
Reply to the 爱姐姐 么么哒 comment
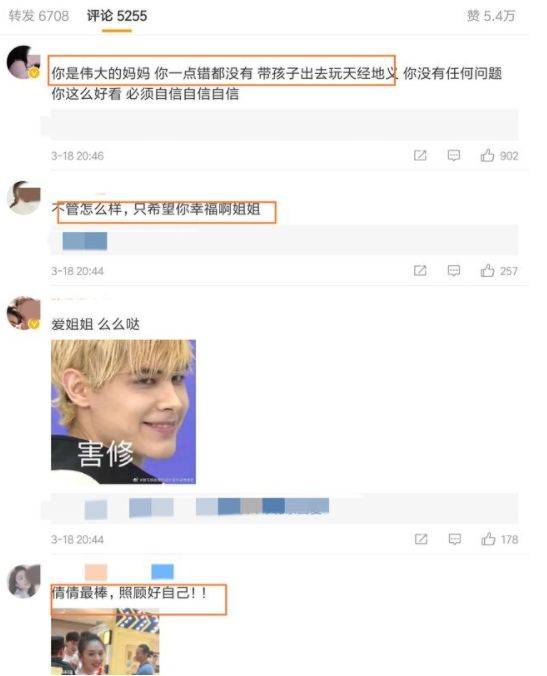[455, 539]
